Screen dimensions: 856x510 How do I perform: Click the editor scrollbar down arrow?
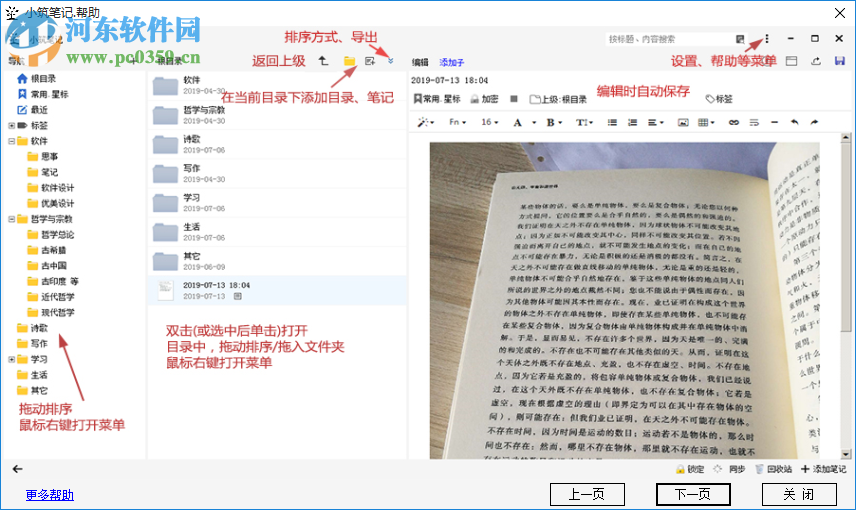tap(846, 454)
